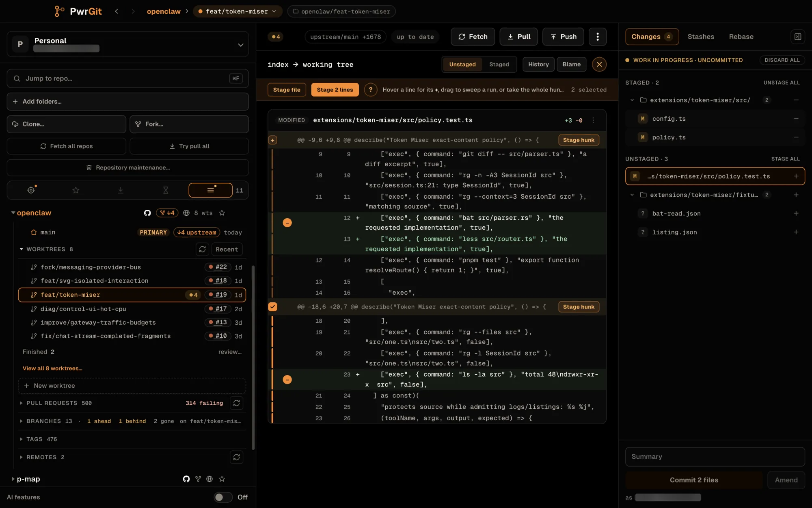The width and height of the screenshot is (812, 508).
Task: Switch to the Blame view
Action: (571, 64)
